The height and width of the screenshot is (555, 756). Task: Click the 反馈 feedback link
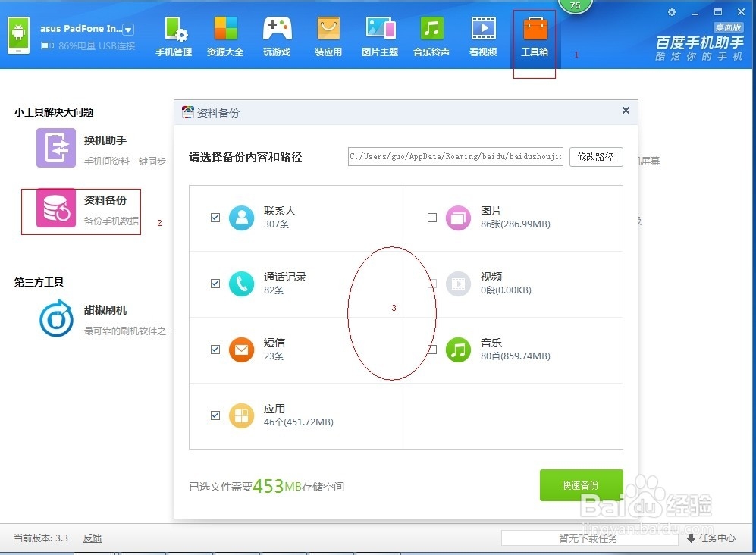pyautogui.click(x=93, y=538)
